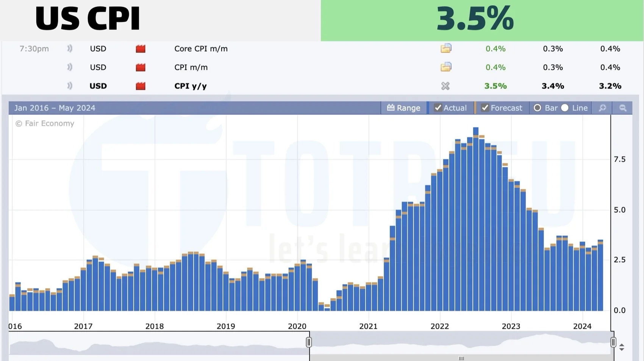Zoom out the chart with magnifier icon
This screenshot has height=361, width=644.
click(623, 108)
